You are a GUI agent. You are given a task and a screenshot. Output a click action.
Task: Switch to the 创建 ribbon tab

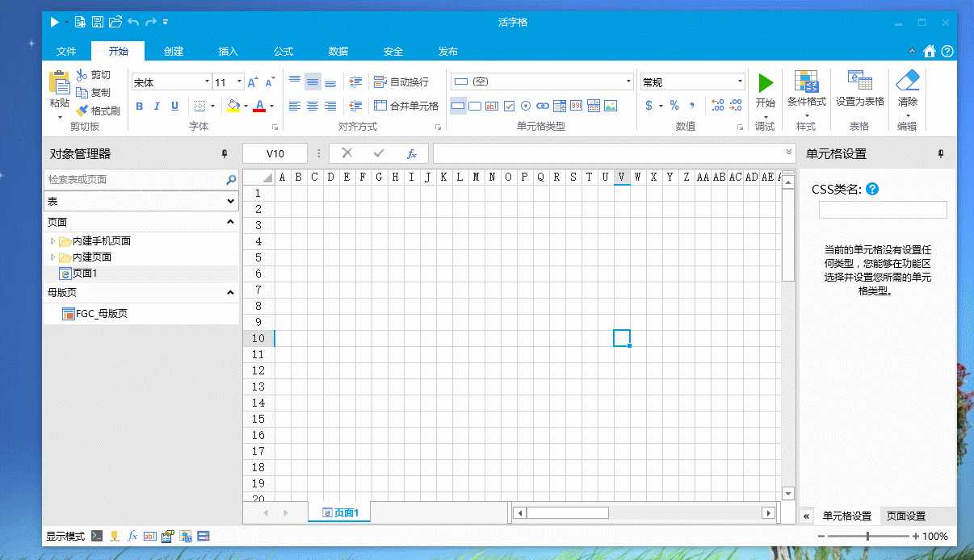pos(174,51)
